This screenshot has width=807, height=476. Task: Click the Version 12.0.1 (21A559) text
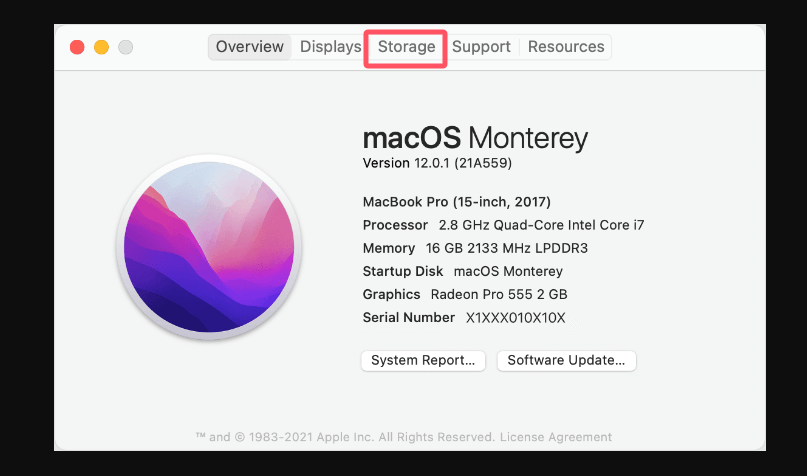437,163
